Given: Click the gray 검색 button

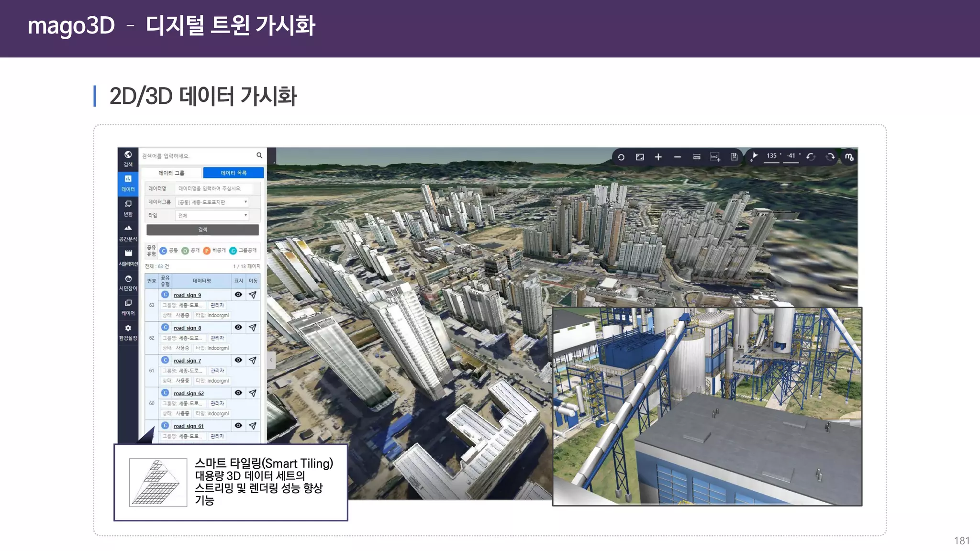Looking at the screenshot, I should pos(202,230).
